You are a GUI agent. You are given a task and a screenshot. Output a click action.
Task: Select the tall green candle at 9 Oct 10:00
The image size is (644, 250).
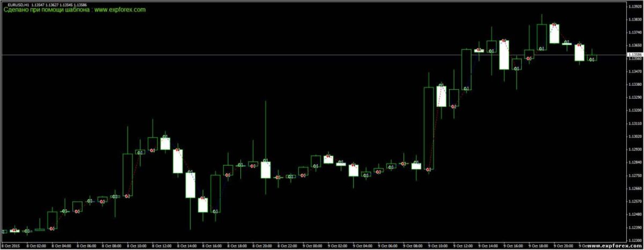point(429,128)
